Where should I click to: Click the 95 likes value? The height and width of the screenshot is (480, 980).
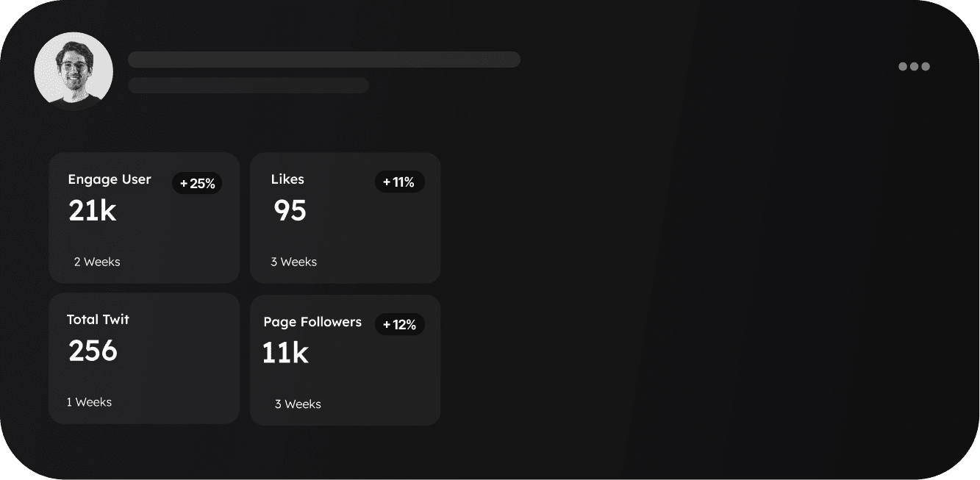click(290, 211)
